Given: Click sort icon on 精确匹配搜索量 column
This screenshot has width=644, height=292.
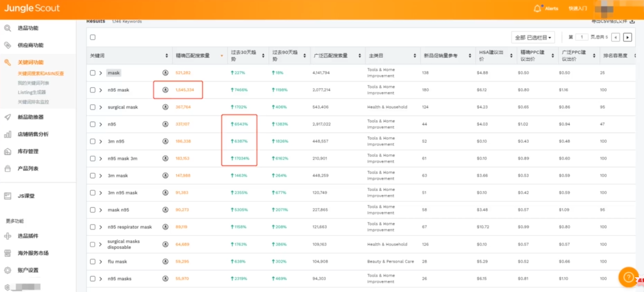Looking at the screenshot, I should click(222, 56).
